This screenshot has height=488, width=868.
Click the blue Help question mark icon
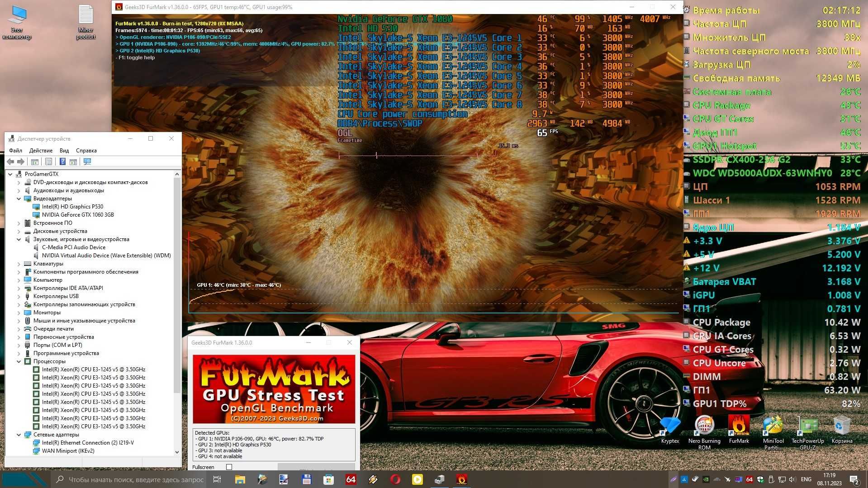(62, 162)
